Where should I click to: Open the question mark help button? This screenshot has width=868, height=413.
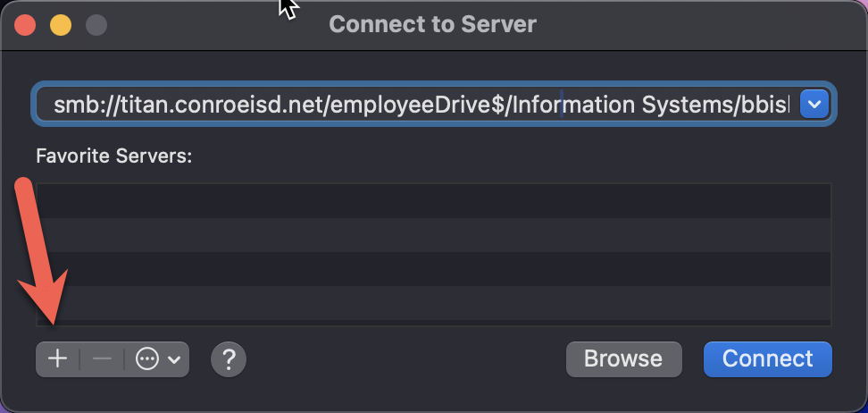pyautogui.click(x=229, y=359)
